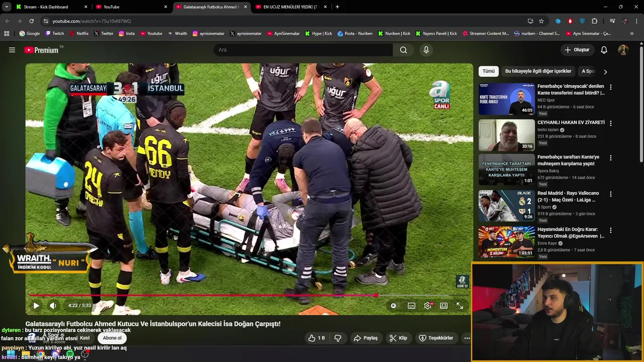The height and width of the screenshot is (362, 644).
Task: Click the progress bar scrubber handle
Action: point(376,295)
